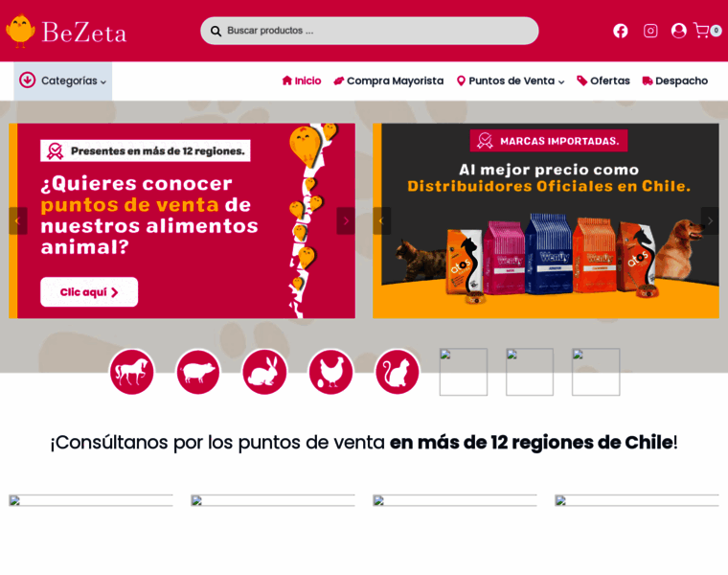Advance the imported brands slider with next arrow

pyautogui.click(x=710, y=221)
